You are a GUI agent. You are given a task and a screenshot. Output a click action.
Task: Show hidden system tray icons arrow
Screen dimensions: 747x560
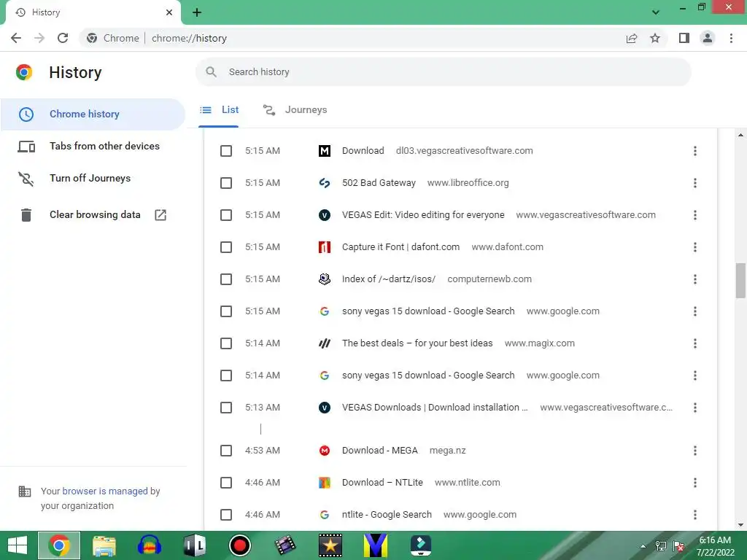pyautogui.click(x=643, y=546)
